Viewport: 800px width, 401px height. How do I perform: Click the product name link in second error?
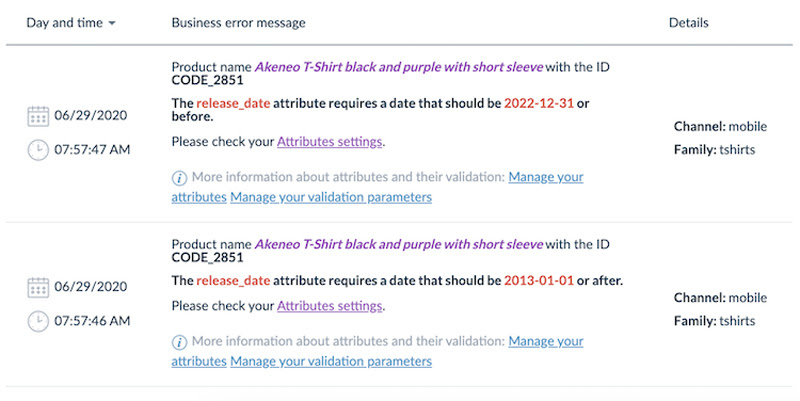coord(399,244)
